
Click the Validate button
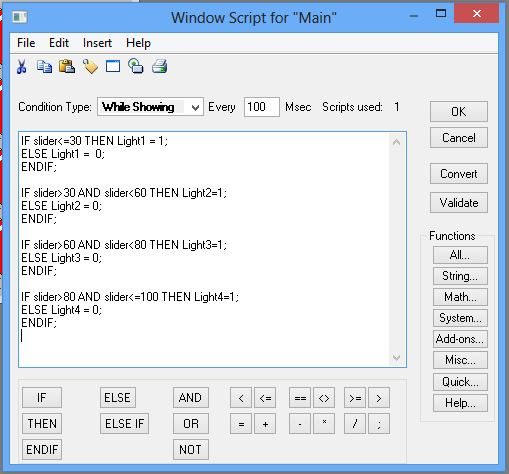[459, 203]
